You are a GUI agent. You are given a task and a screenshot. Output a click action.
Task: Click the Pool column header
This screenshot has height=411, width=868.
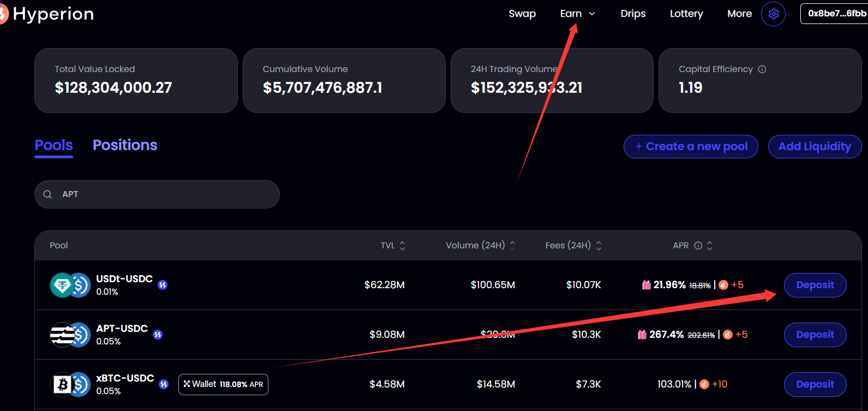59,246
